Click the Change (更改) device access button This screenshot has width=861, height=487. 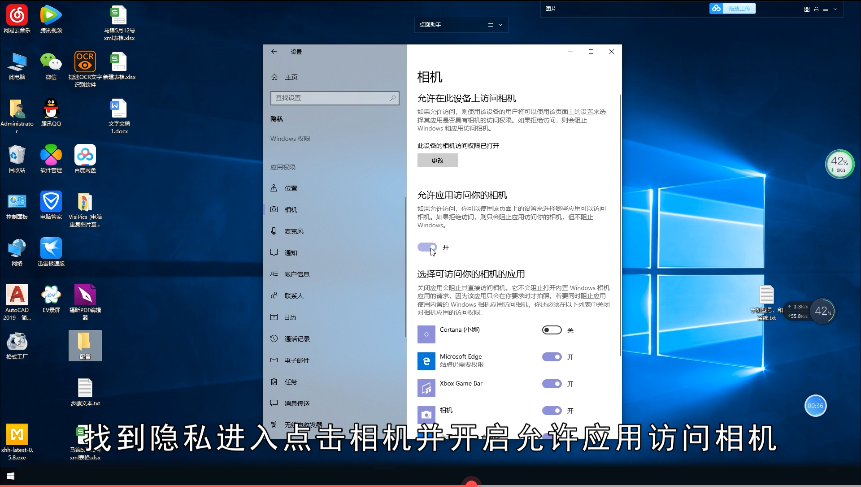click(x=437, y=160)
